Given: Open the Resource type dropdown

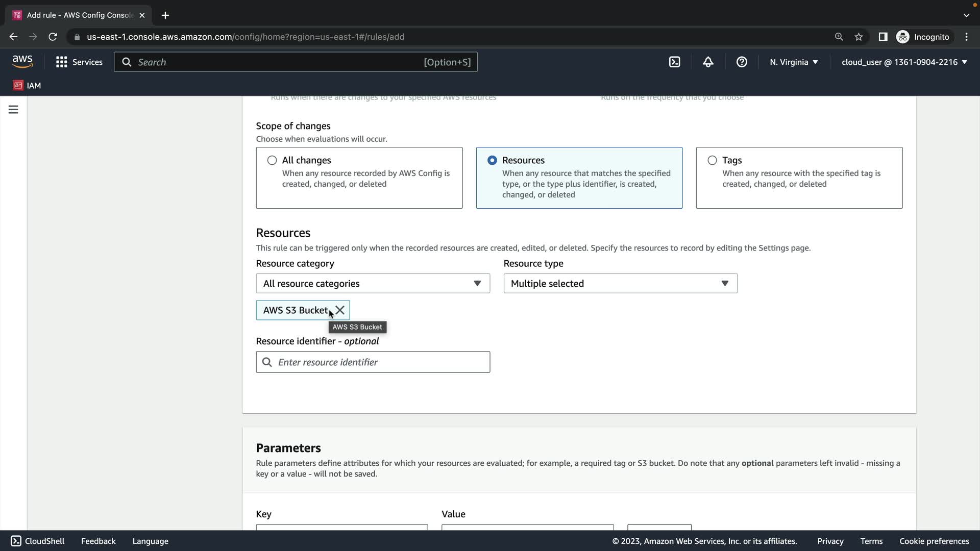Looking at the screenshot, I should pos(620,284).
